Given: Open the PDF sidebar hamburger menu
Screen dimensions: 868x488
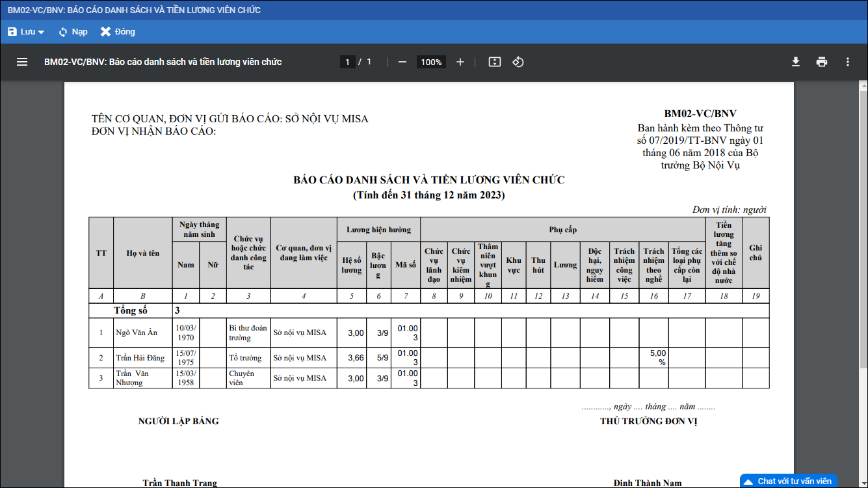Looking at the screenshot, I should [22, 62].
